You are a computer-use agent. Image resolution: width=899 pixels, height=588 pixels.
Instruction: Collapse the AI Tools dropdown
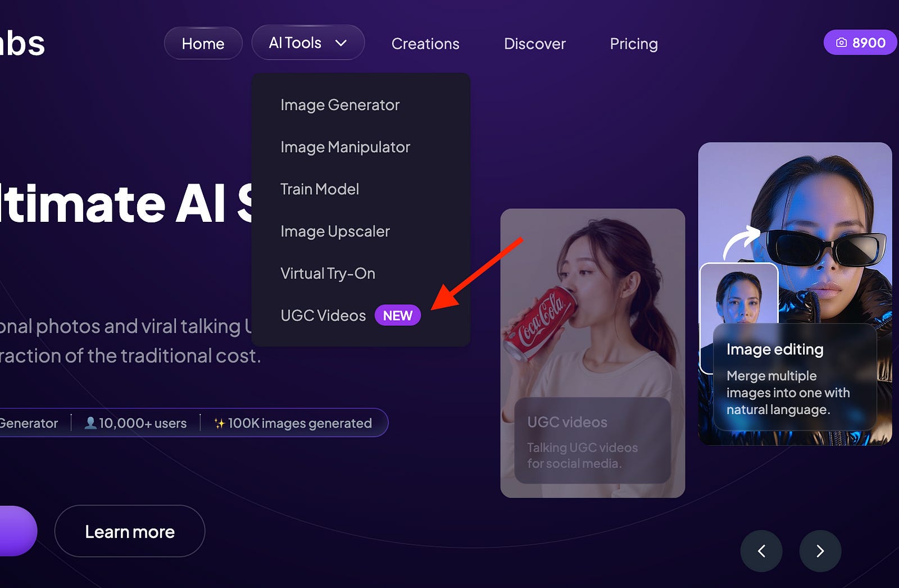[308, 43]
